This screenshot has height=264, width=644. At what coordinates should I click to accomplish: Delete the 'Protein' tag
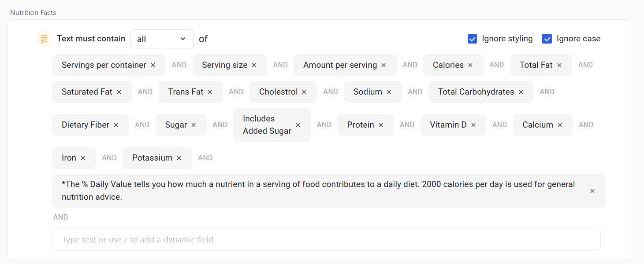(x=381, y=125)
